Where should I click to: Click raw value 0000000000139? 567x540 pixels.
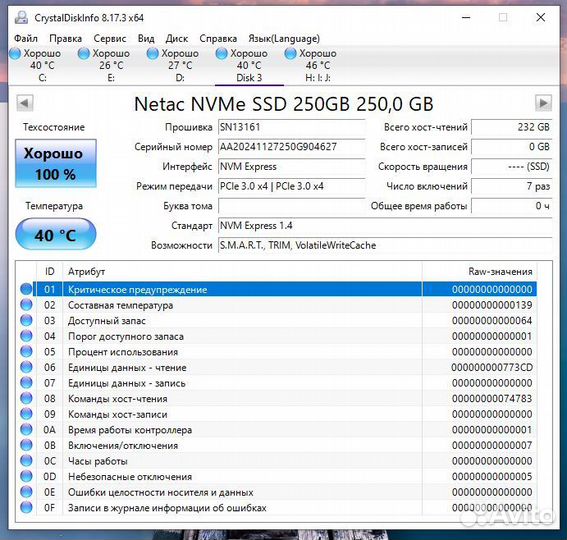[x=492, y=305]
